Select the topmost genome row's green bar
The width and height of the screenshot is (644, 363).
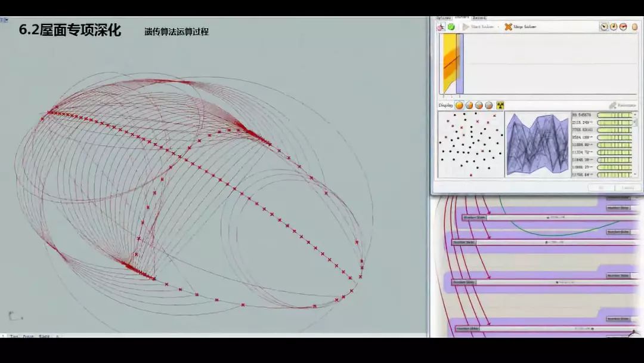pyautogui.click(x=614, y=115)
